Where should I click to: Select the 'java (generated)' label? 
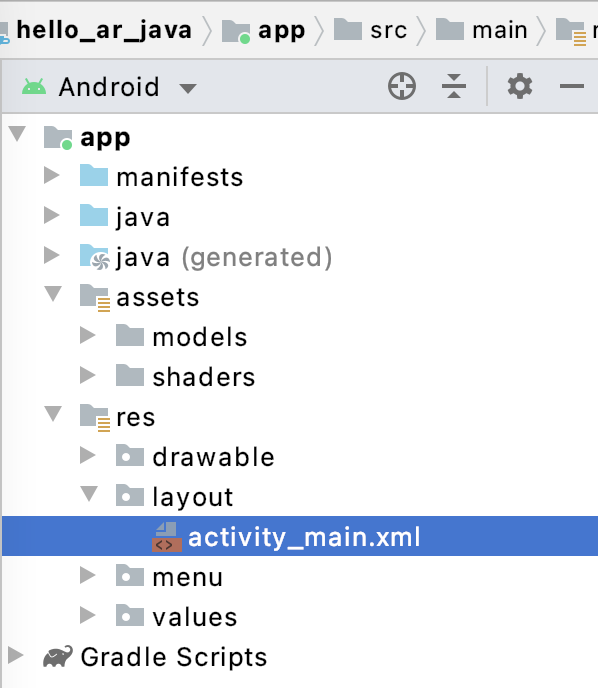[x=224, y=258]
